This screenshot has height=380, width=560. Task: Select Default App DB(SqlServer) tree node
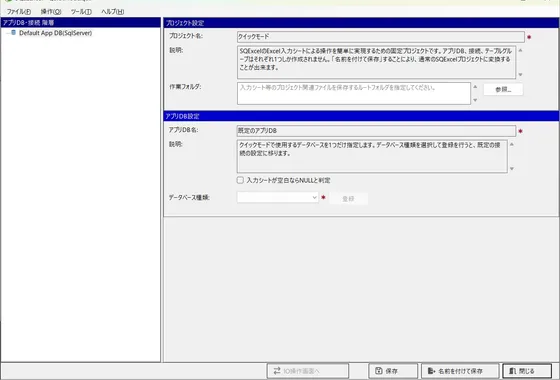(x=55, y=33)
